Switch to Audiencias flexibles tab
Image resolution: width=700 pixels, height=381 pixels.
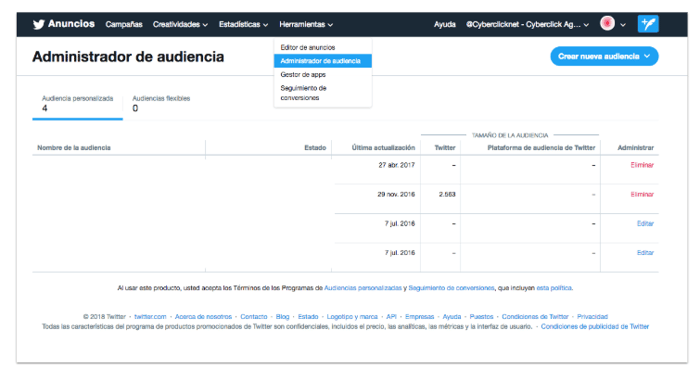(161, 104)
